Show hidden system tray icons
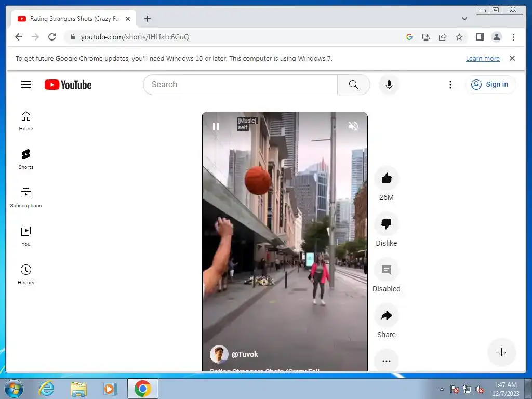This screenshot has height=399, width=532. click(x=442, y=389)
